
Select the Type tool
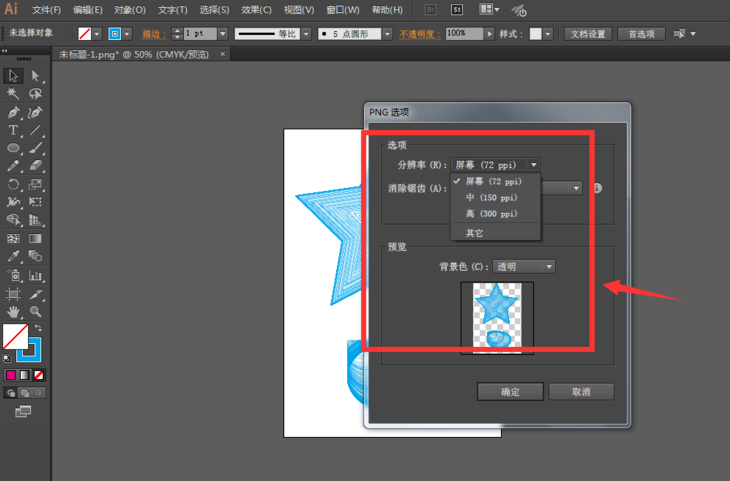click(13, 130)
